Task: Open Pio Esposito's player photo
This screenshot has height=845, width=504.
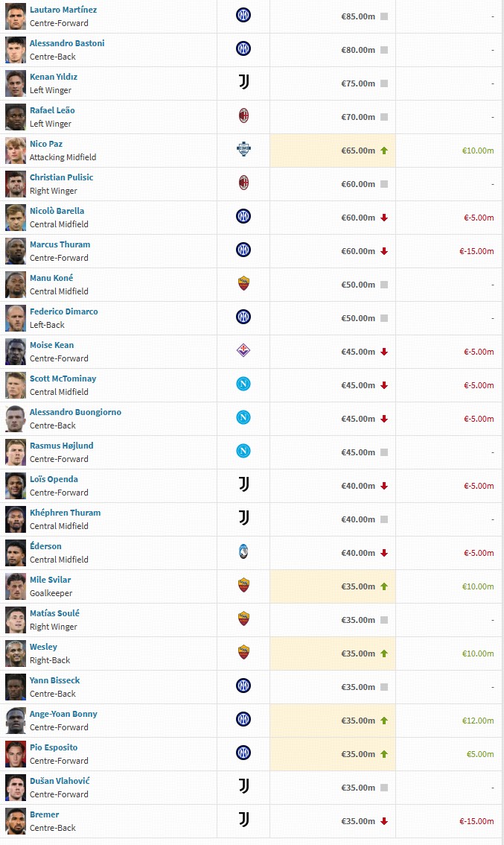Action: click(x=15, y=754)
